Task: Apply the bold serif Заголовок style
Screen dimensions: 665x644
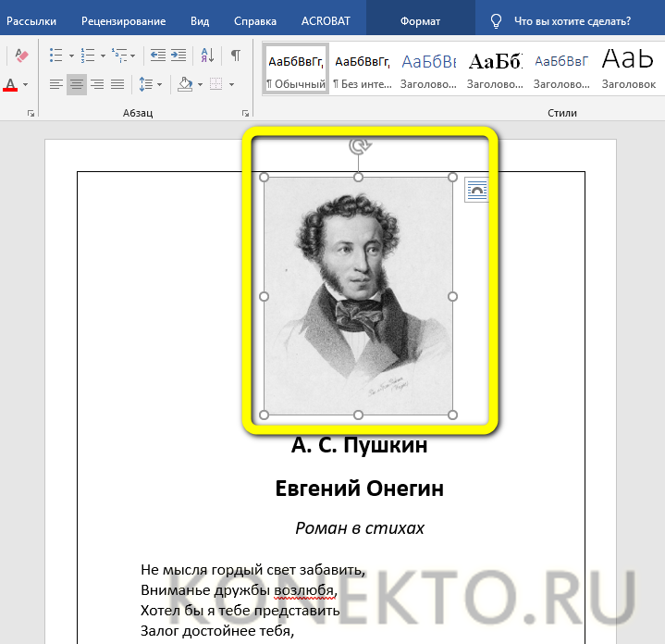Action: click(495, 68)
